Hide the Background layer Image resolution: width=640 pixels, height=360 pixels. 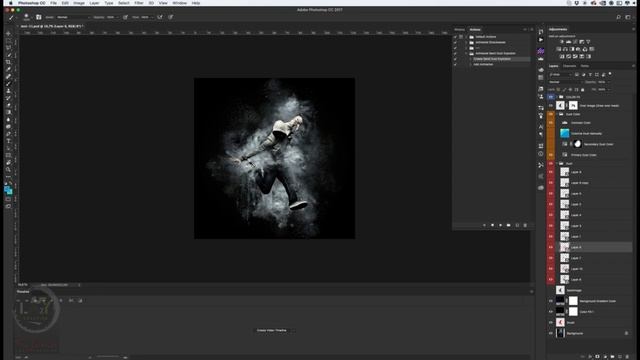pyautogui.click(x=551, y=333)
